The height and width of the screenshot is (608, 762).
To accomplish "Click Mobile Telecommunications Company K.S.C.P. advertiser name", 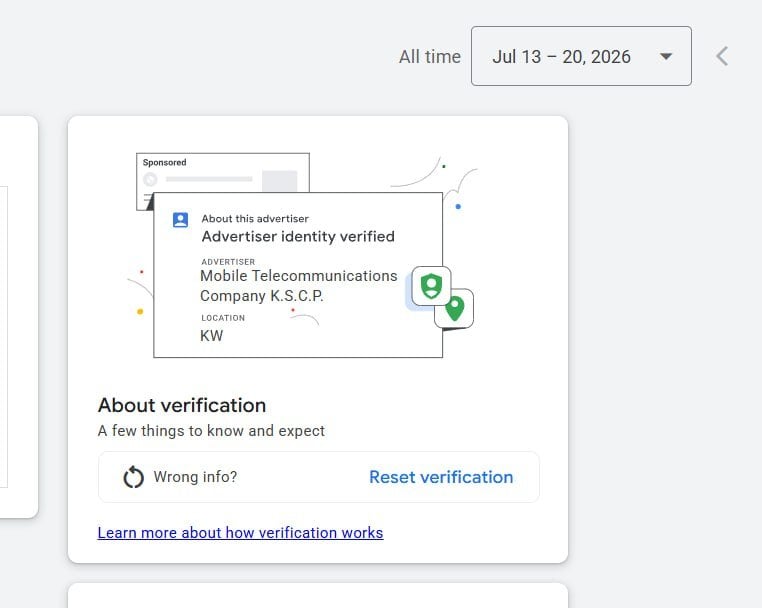I will point(298,286).
